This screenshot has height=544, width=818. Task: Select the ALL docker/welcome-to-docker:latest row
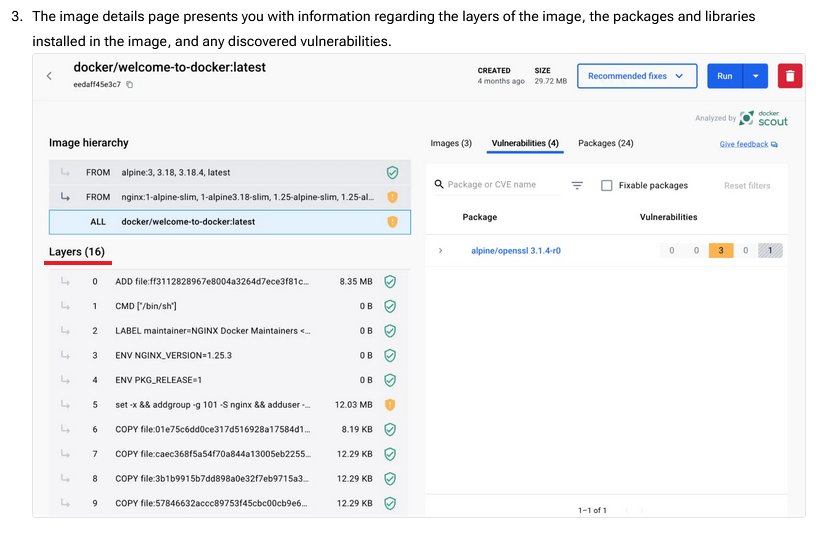coord(230,222)
